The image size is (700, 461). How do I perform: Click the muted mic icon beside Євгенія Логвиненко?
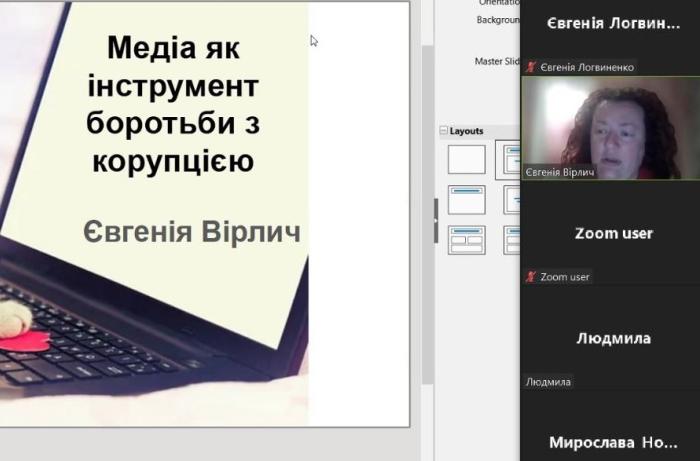531,67
